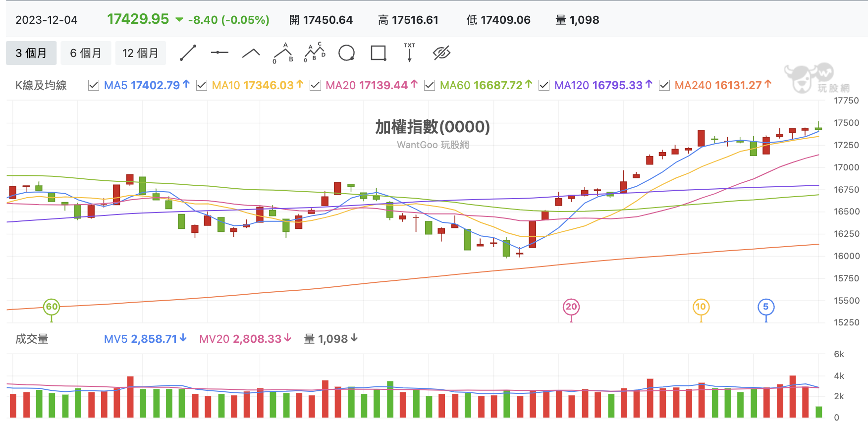Image resolution: width=868 pixels, height=425 pixels.
Task: Choose the 0-A-B-C-D wave pattern tool
Action: pos(315,53)
